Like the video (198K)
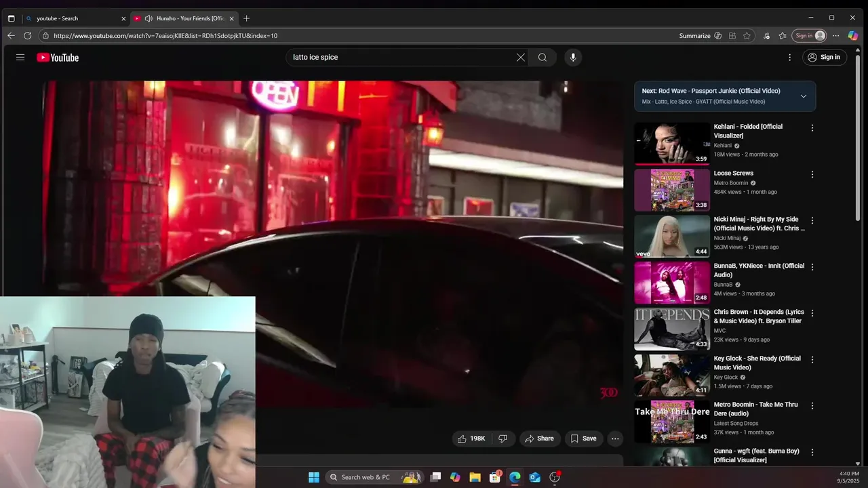Image resolution: width=868 pixels, height=488 pixels. [x=472, y=439]
